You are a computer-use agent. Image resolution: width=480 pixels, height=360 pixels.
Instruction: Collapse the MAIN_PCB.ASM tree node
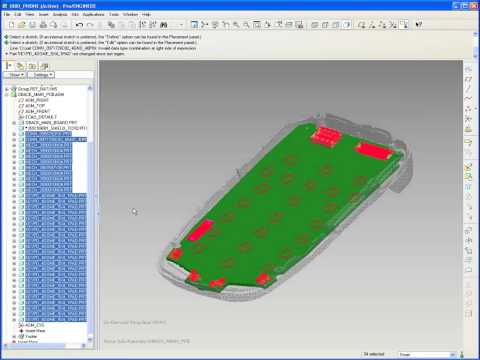click(7, 95)
